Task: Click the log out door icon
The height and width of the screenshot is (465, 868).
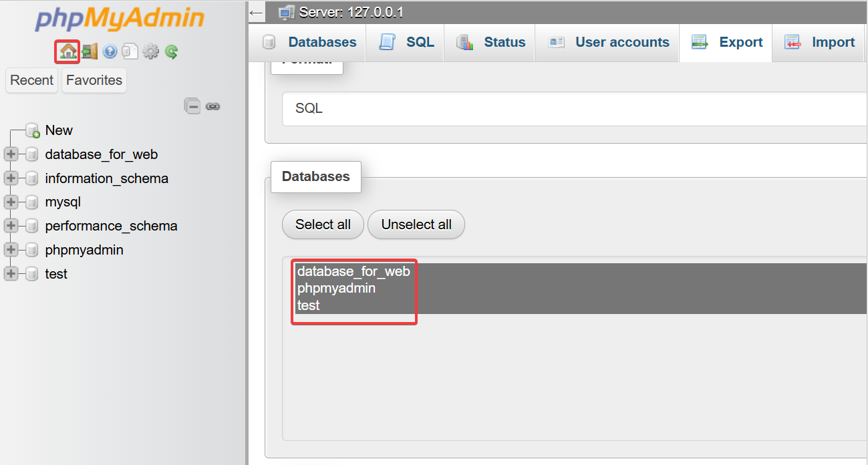Action: [x=90, y=51]
